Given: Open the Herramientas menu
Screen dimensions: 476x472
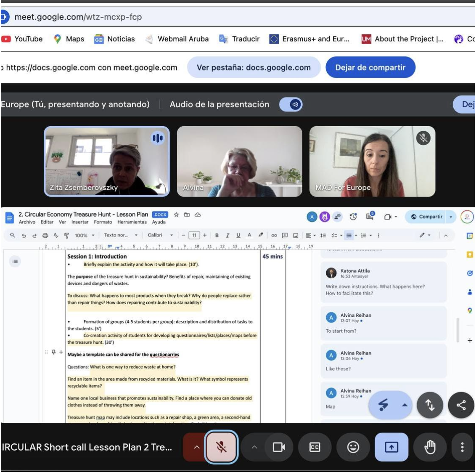Looking at the screenshot, I should click(x=132, y=222).
